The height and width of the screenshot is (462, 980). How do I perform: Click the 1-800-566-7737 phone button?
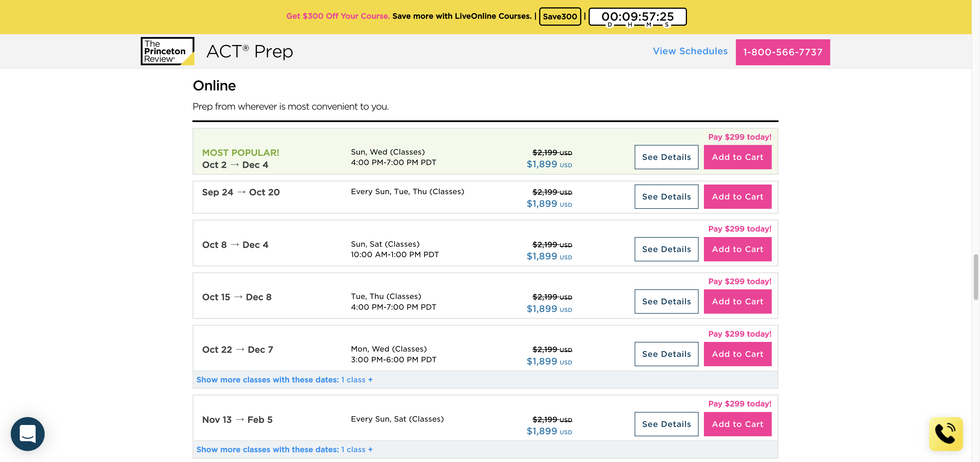pos(782,52)
